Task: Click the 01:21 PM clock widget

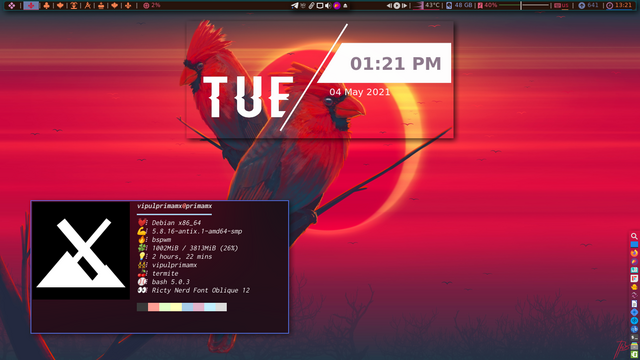Action: 396,63
